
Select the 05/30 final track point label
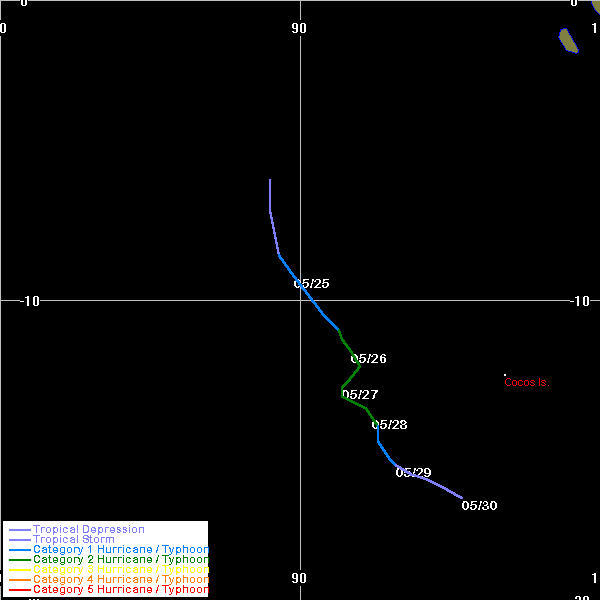pyautogui.click(x=479, y=506)
